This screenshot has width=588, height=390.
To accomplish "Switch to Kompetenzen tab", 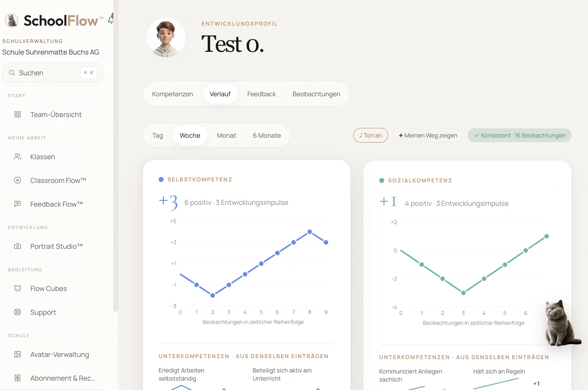I will 173,94.
